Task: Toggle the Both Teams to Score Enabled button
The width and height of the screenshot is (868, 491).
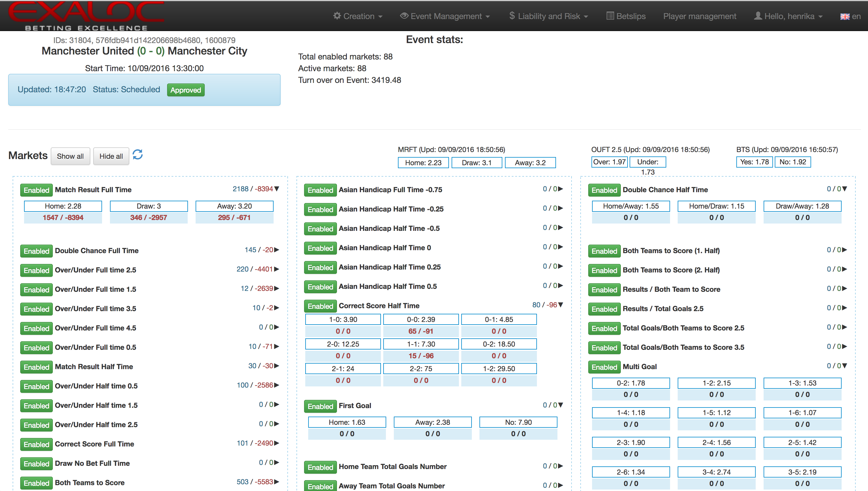Action: pos(33,481)
